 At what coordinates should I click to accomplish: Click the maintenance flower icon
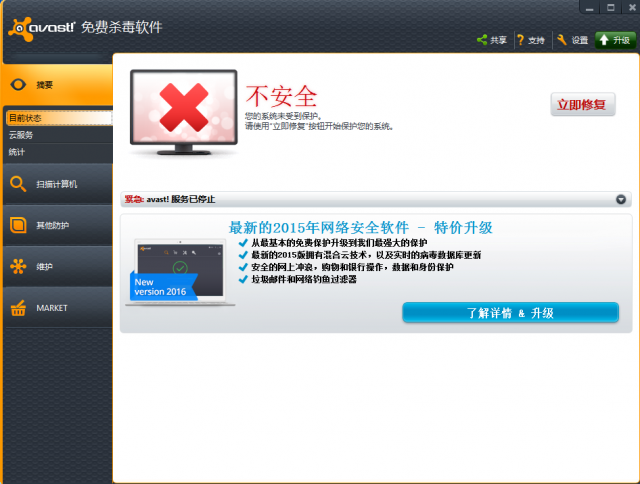click(x=18, y=266)
